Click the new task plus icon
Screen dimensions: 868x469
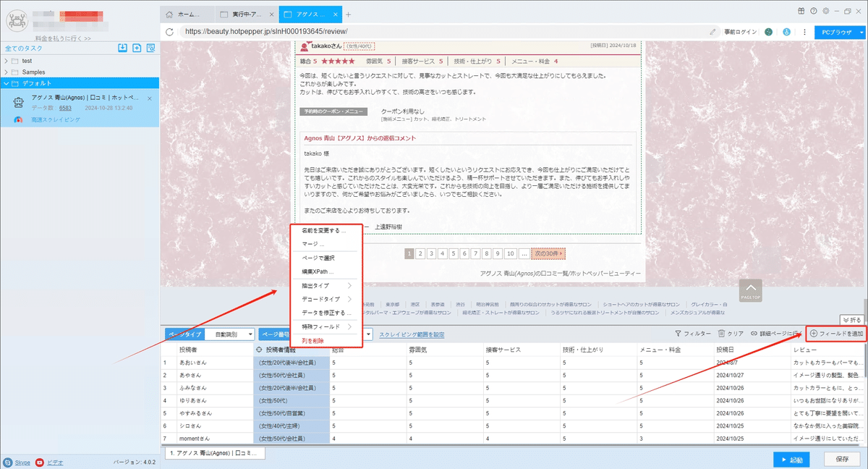[x=137, y=48]
